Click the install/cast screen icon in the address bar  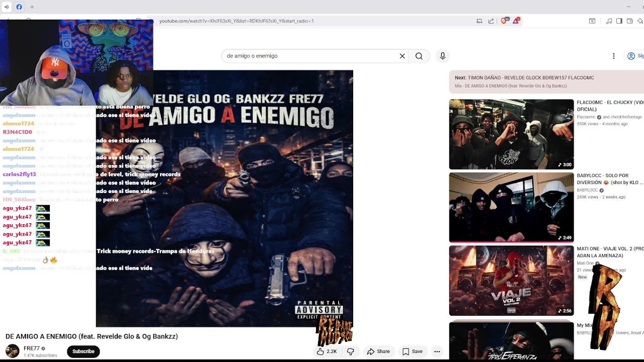tap(479, 21)
